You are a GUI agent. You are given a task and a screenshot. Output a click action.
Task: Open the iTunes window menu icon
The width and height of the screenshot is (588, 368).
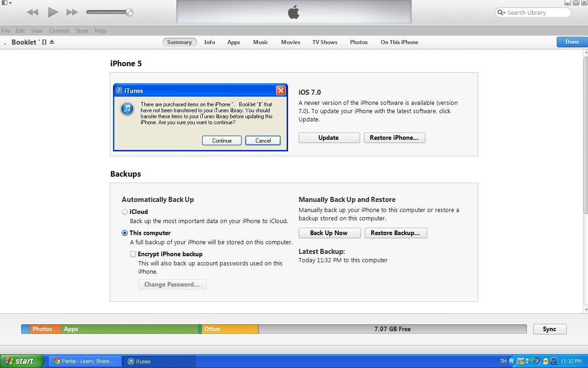point(6,3)
